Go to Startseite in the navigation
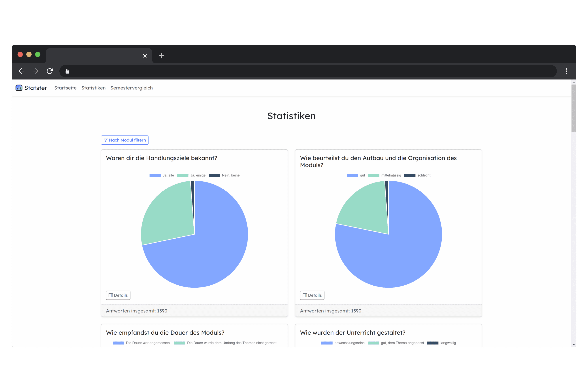 65,88
